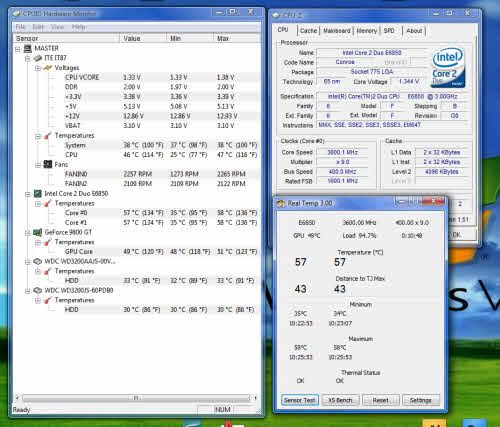Click the Reset button in Real Temp

tap(381, 400)
